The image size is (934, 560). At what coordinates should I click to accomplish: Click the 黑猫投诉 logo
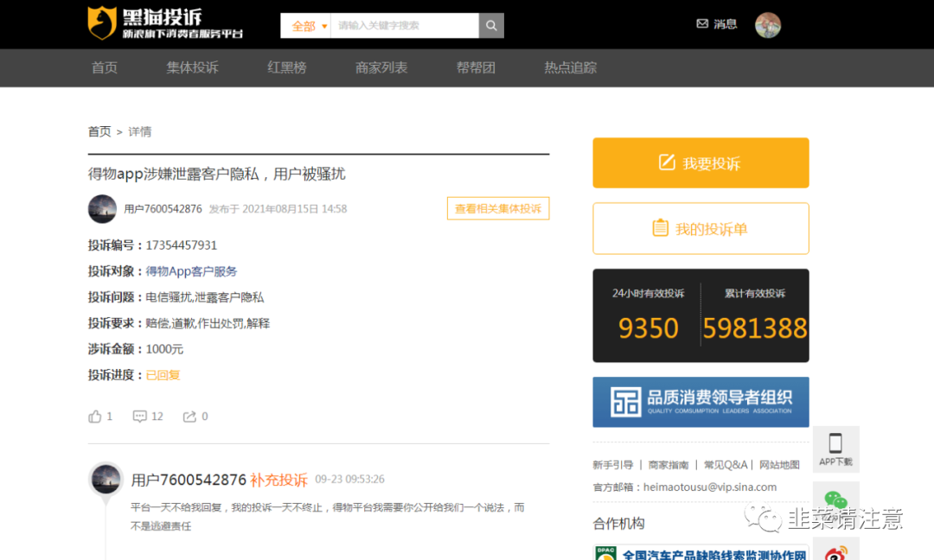(165, 23)
